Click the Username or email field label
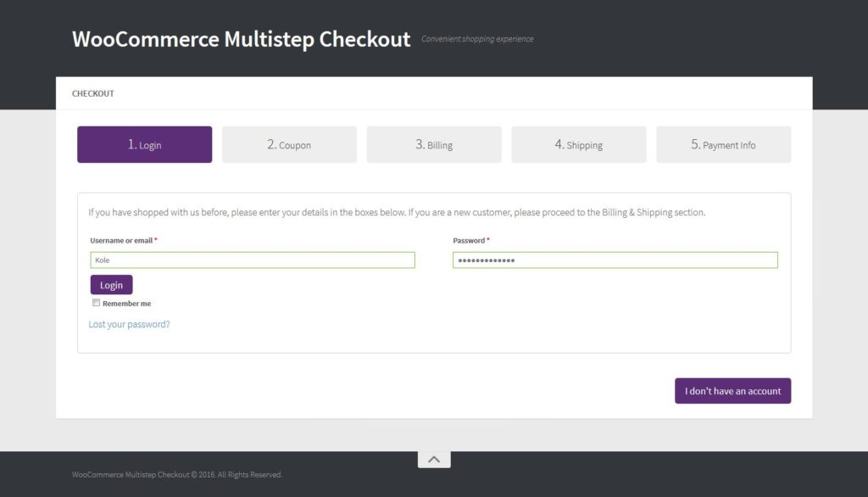This screenshot has height=497, width=868. click(121, 241)
